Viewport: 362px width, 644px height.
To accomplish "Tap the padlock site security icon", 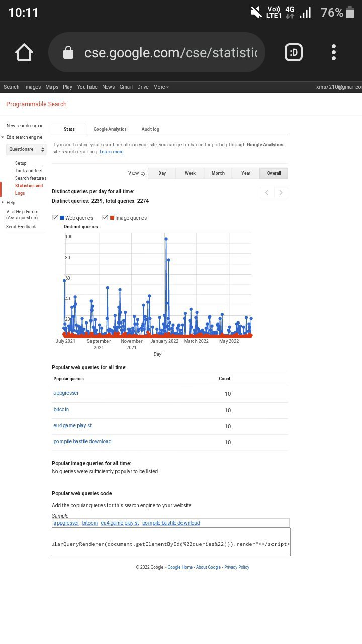I will [68, 53].
